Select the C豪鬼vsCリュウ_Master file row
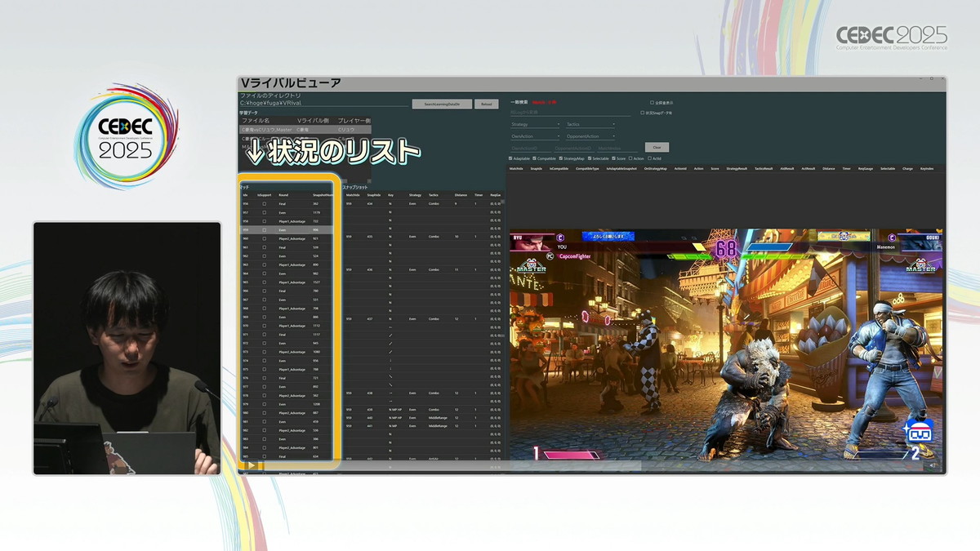Screen dimensions: 980x551 [x=305, y=130]
